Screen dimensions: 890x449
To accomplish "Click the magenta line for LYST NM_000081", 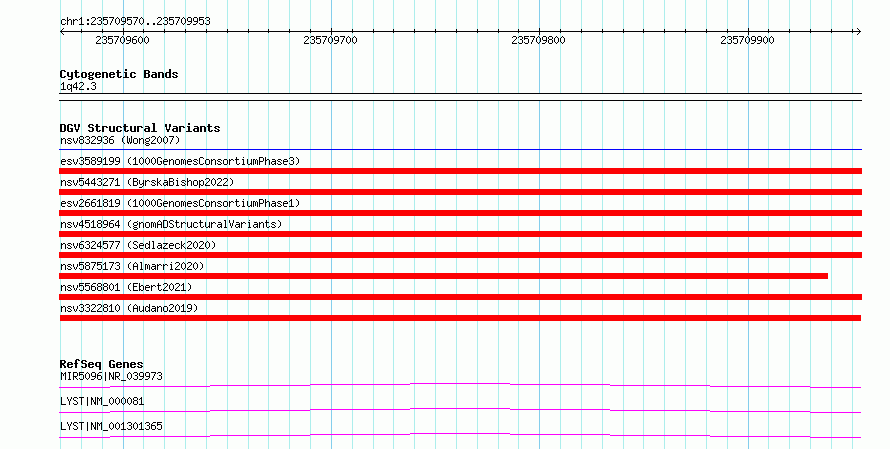I will [460, 410].
